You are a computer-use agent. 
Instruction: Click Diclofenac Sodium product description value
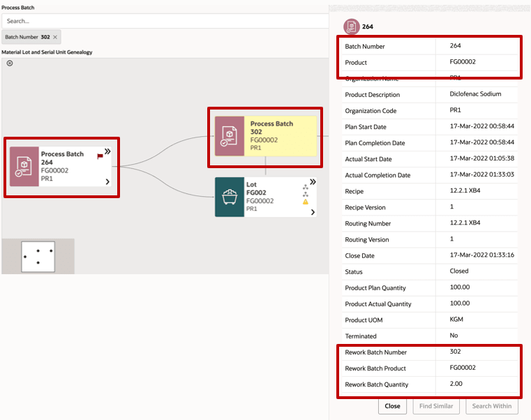(x=475, y=94)
